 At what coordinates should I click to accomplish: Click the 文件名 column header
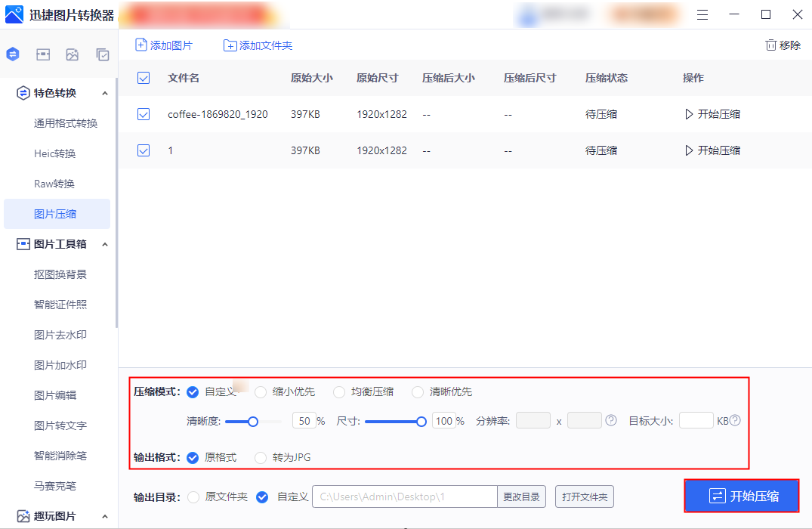tap(184, 79)
